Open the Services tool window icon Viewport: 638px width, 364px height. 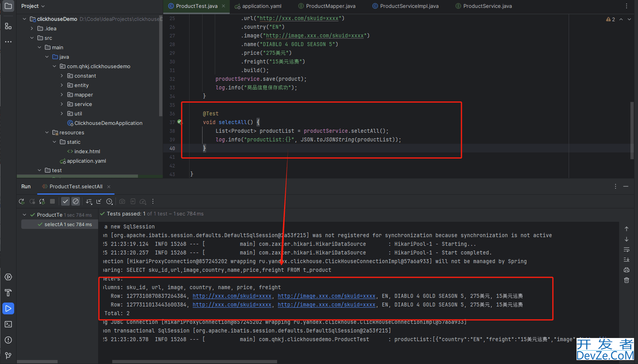[8, 277]
